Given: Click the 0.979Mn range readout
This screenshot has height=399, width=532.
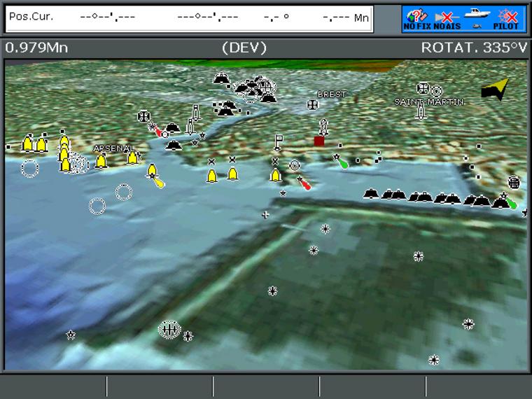Looking at the screenshot, I should (36, 48).
